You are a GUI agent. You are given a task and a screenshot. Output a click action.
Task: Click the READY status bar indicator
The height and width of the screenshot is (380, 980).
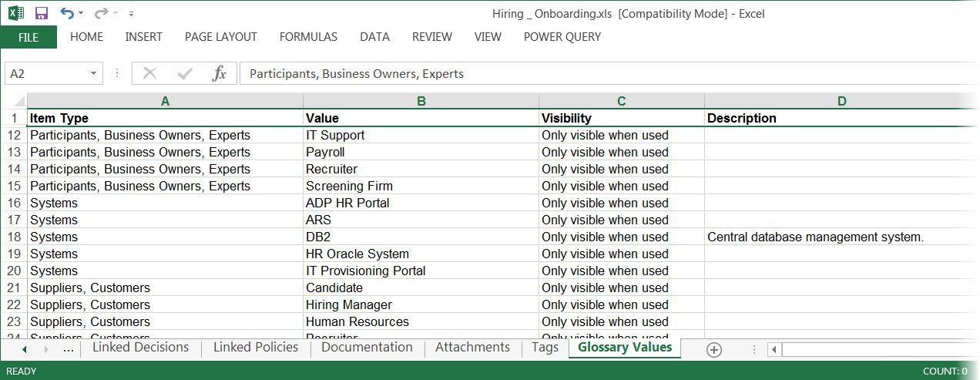21,372
